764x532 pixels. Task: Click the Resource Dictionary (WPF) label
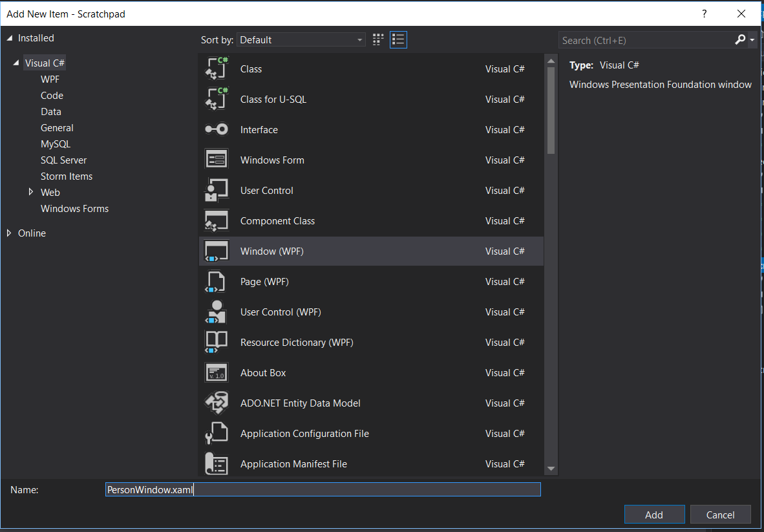point(297,343)
